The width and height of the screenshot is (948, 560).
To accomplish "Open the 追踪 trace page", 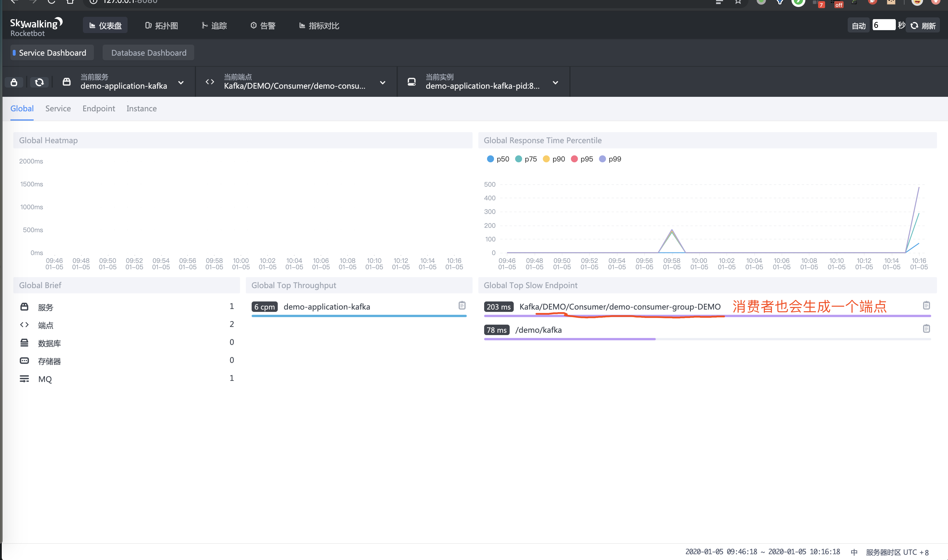I will click(x=214, y=26).
